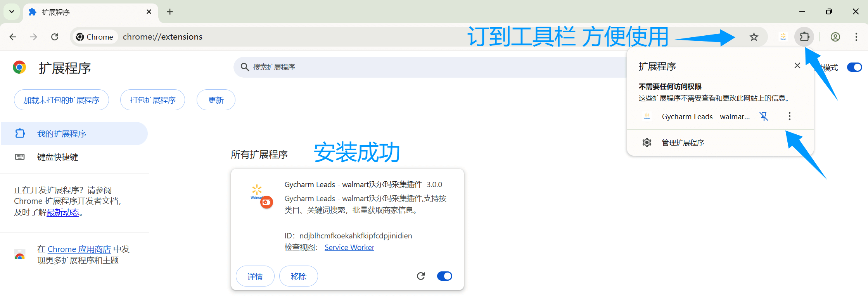Viewport: 868px width, 304px height.
Task: Select 键盘快捷键 in the sidebar
Action: tap(57, 157)
